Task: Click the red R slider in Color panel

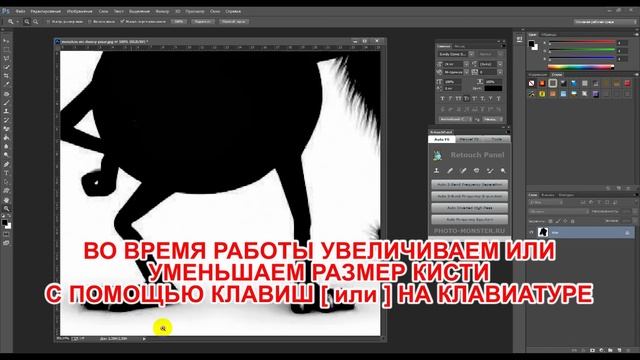Action: pyautogui.click(x=582, y=42)
